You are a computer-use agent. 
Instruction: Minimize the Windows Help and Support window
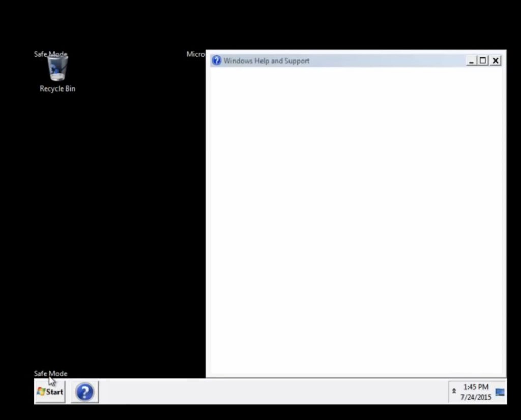point(471,61)
